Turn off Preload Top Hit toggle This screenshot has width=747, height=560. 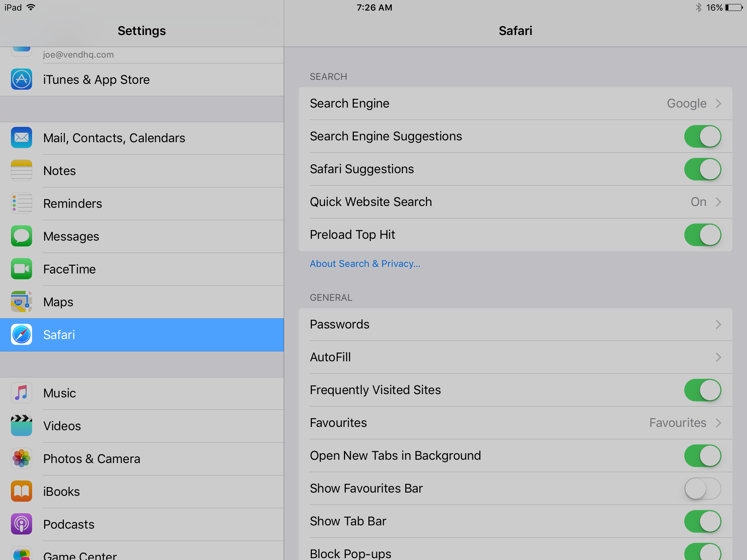coord(702,235)
